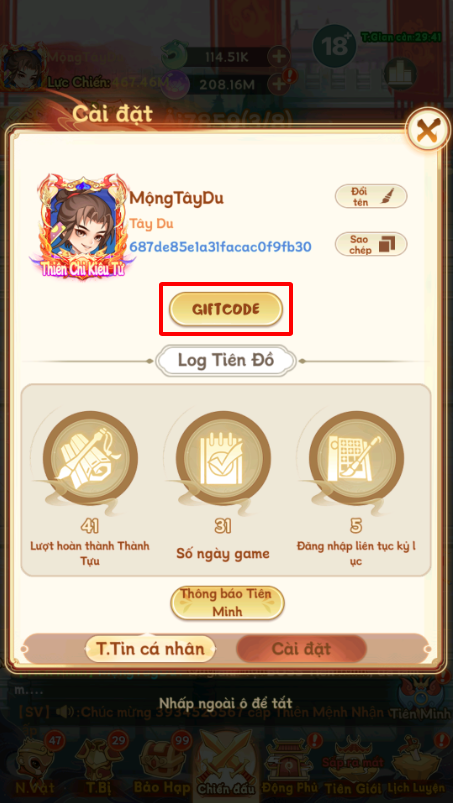Open the T.Bị equipment icon
The image size is (453, 803).
coord(98,764)
